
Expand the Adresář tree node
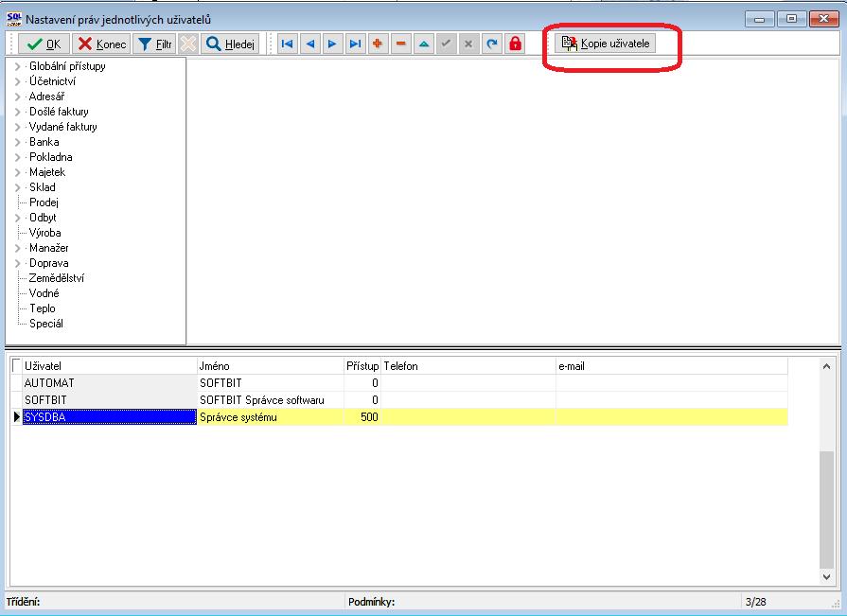(x=17, y=97)
